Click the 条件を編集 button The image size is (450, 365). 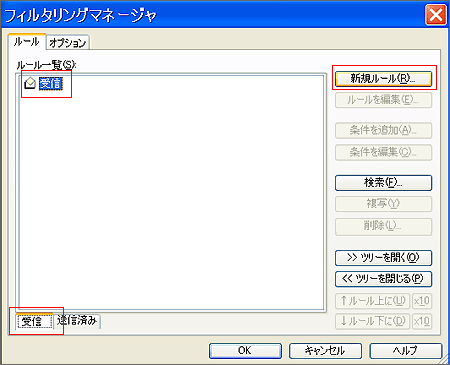point(383,152)
